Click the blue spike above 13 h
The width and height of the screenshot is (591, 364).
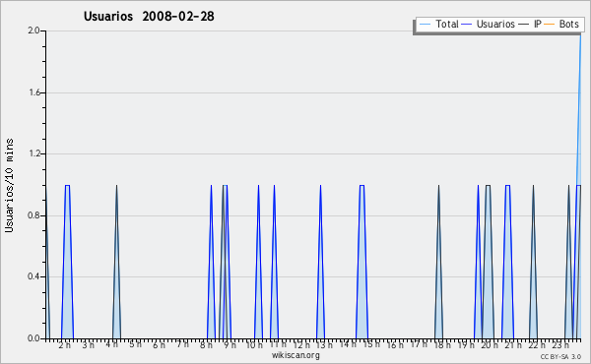[x=320, y=262]
